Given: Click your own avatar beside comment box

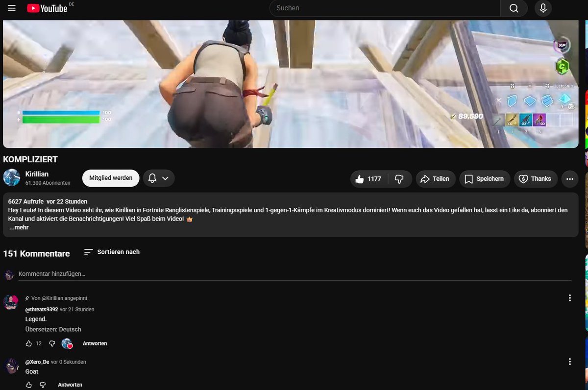Looking at the screenshot, I should (x=9, y=274).
